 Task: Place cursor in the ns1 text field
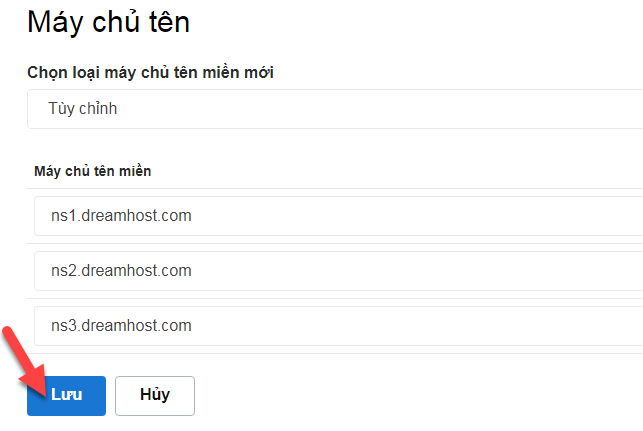point(121,216)
